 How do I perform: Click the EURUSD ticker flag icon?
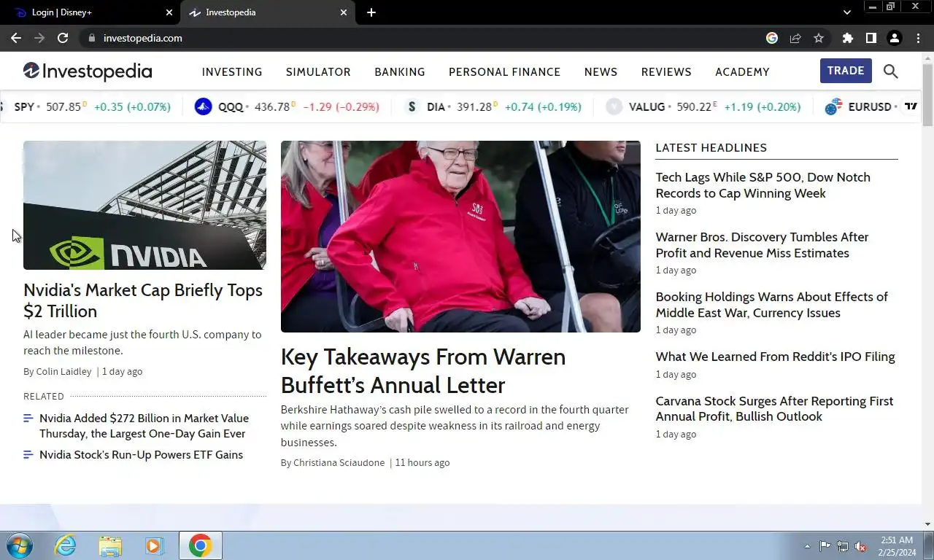(833, 107)
